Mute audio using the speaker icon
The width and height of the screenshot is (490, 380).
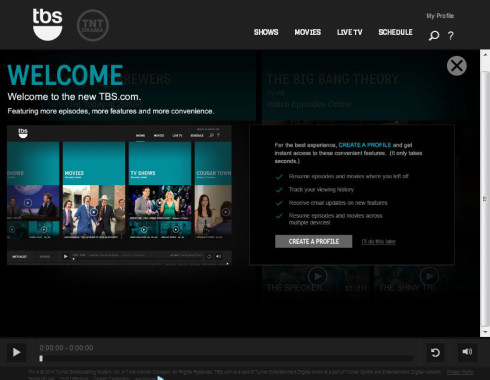coord(467,352)
